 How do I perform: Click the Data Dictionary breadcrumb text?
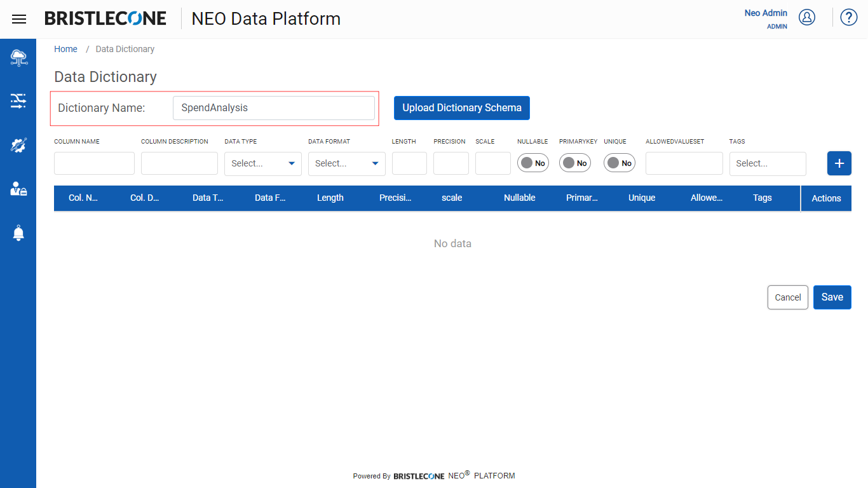point(125,49)
